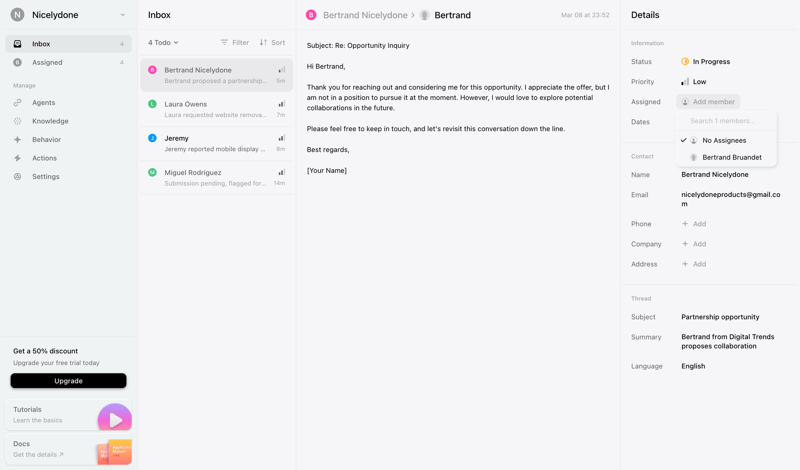Click priority bars icon on Bertrand Nicelydone row
The height and width of the screenshot is (470, 800).
pos(282,70)
